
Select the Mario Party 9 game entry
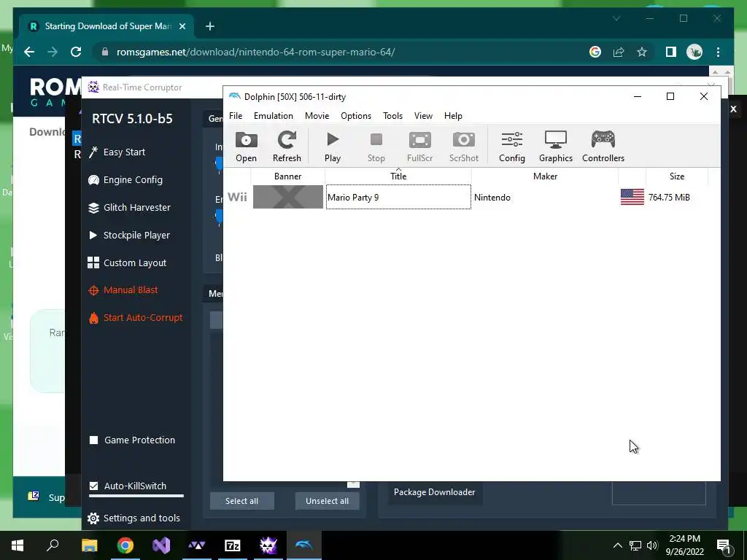click(x=398, y=197)
